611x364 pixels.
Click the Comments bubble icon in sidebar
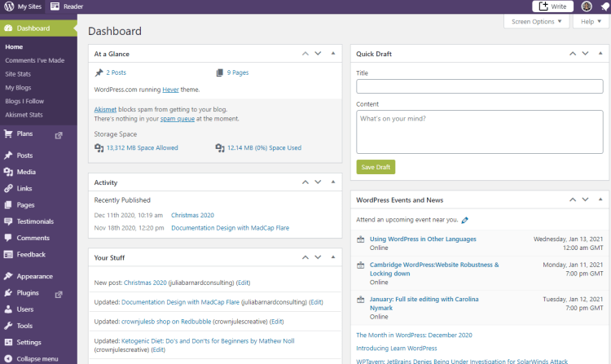pos(8,238)
